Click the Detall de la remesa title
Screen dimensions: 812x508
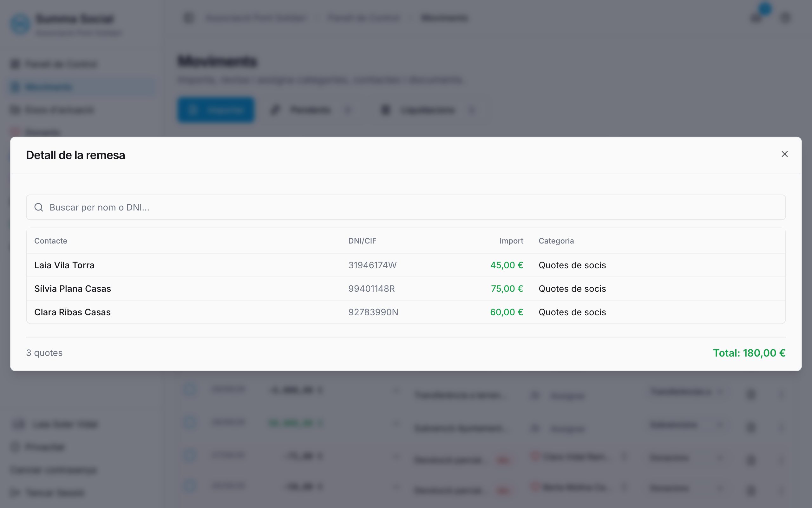coord(75,155)
